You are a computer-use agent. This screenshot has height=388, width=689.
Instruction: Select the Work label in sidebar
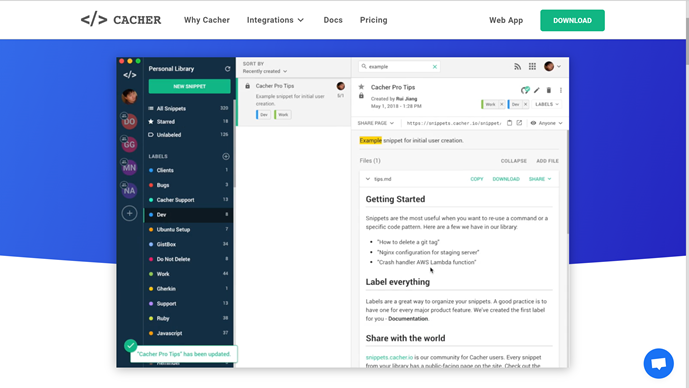pyautogui.click(x=189, y=274)
